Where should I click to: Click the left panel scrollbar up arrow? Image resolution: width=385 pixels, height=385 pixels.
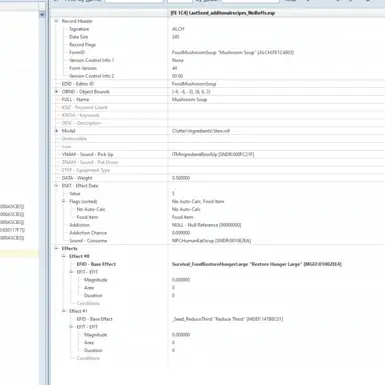pos(42,14)
